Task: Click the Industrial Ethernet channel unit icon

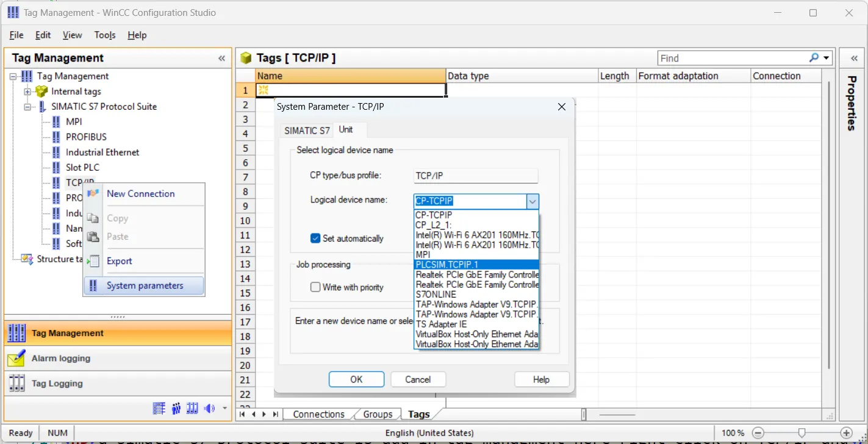Action: tap(56, 152)
